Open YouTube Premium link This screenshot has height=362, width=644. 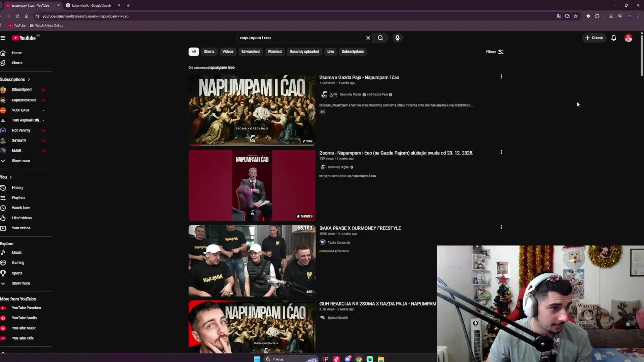click(x=26, y=308)
